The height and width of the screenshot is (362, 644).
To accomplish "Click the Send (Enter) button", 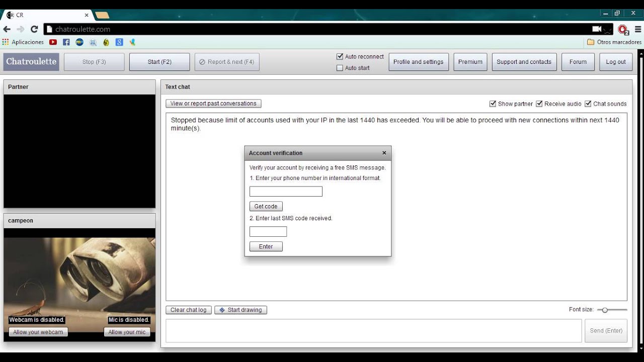I will pyautogui.click(x=606, y=331).
